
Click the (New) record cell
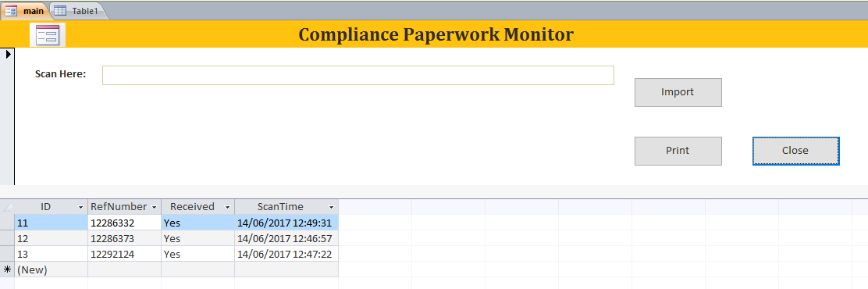pos(51,269)
